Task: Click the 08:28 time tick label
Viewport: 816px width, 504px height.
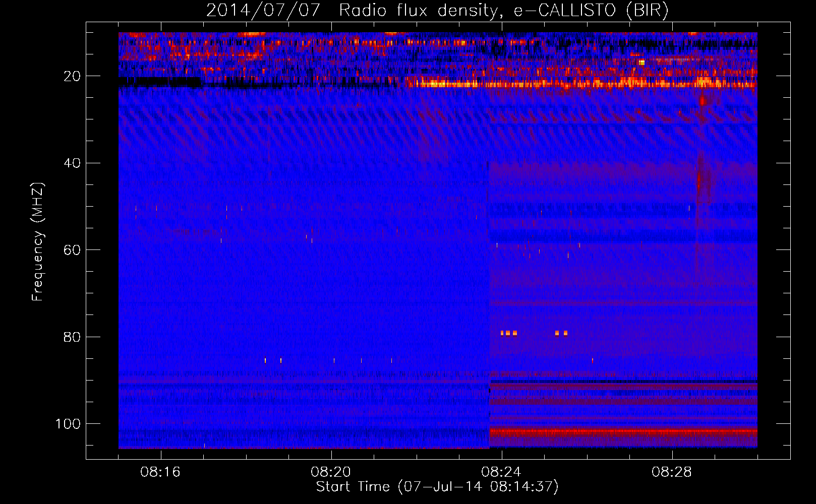Action: [672, 472]
